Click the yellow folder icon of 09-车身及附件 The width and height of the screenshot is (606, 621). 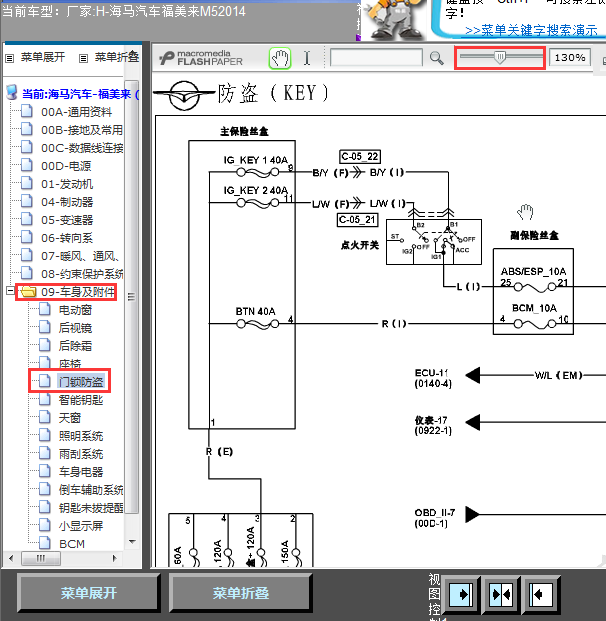pos(28,292)
